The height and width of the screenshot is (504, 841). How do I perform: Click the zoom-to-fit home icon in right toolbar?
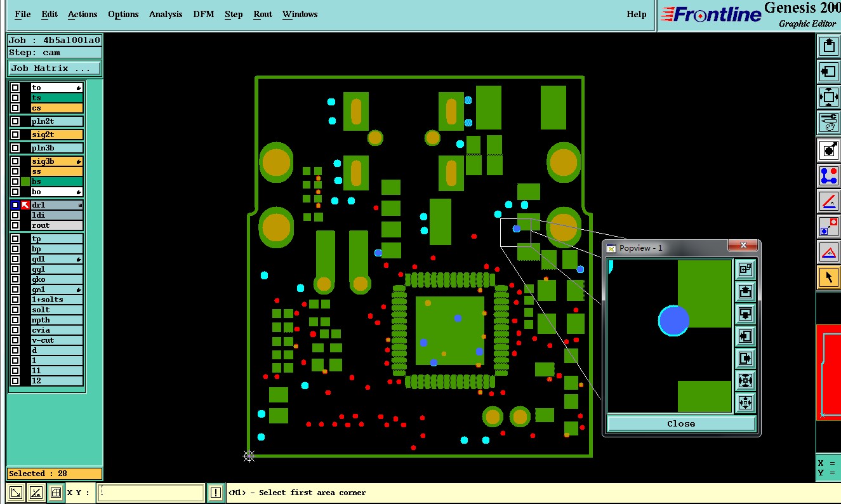click(x=828, y=97)
